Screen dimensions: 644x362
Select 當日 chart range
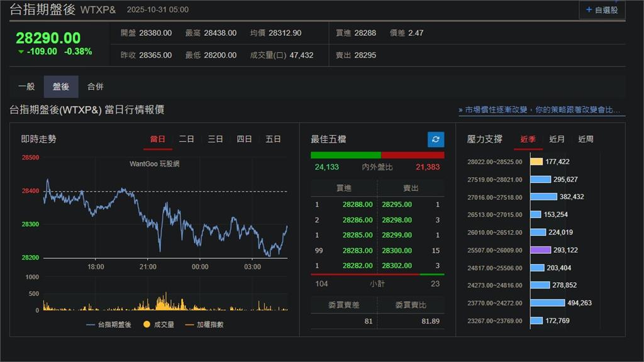[157, 139]
